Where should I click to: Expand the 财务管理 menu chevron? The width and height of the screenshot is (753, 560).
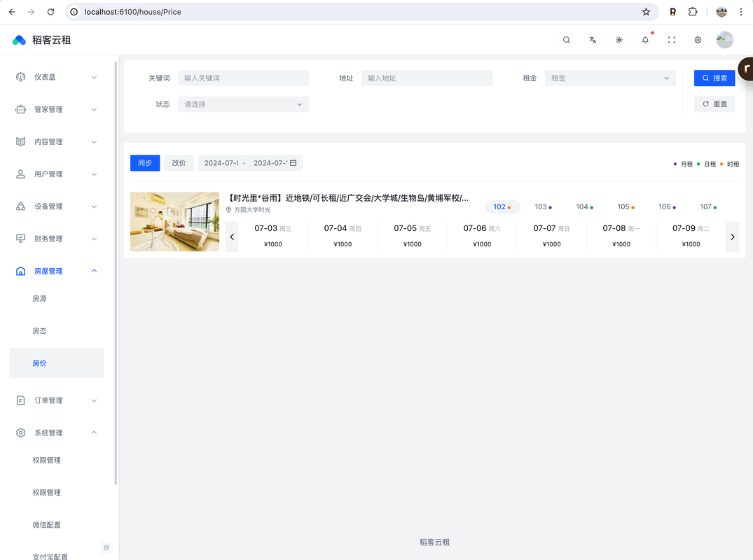(94, 239)
